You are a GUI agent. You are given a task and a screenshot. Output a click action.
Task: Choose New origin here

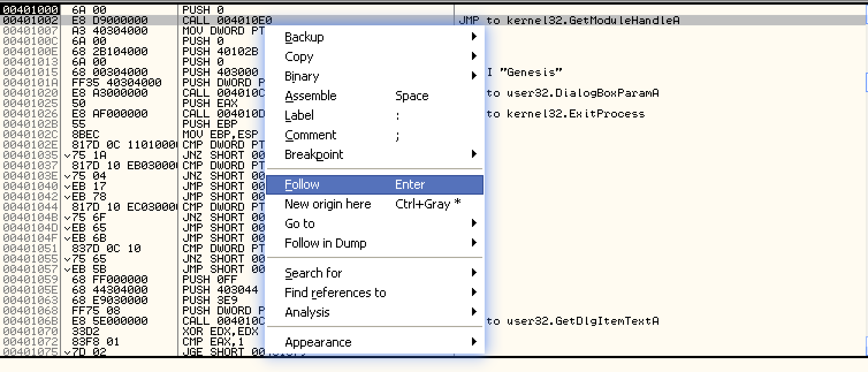[x=328, y=204]
